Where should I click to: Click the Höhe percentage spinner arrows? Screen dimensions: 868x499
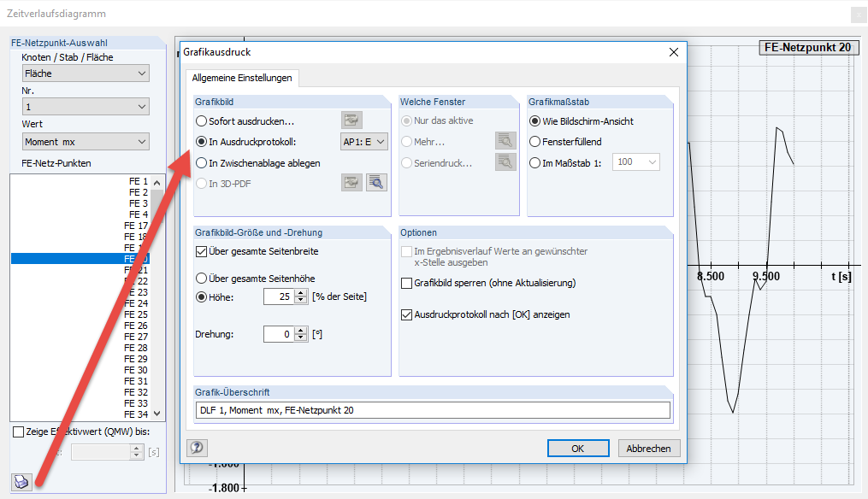click(300, 296)
